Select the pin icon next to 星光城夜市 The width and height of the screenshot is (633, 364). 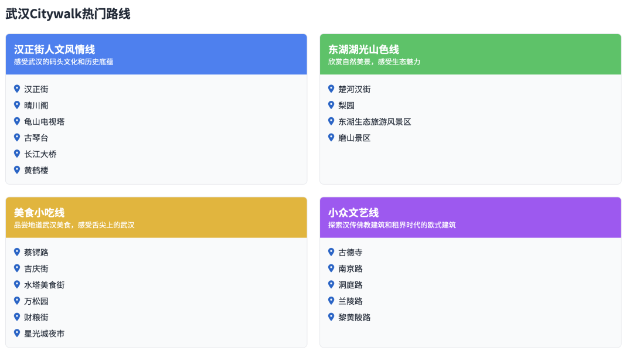pos(16,333)
